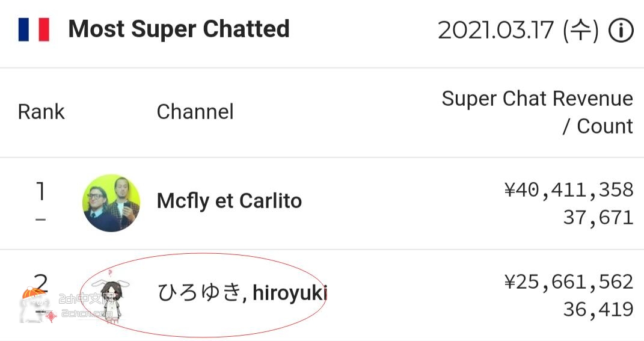Click rank change dash under rank 1
Screen dimensions: 644x341
pyautogui.click(x=40, y=220)
